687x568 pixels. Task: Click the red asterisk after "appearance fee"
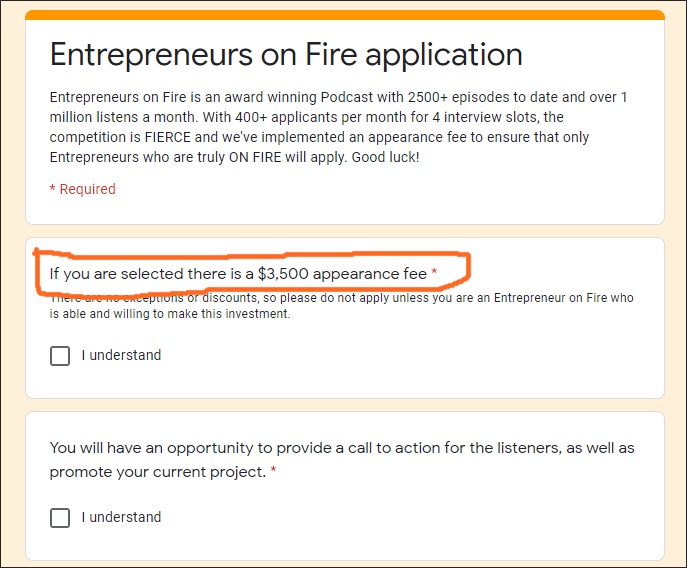(434, 273)
